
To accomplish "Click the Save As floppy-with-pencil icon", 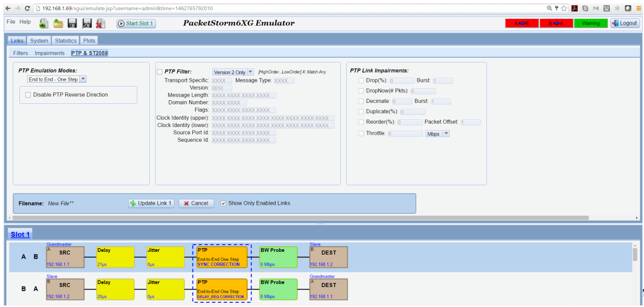I will tap(87, 24).
